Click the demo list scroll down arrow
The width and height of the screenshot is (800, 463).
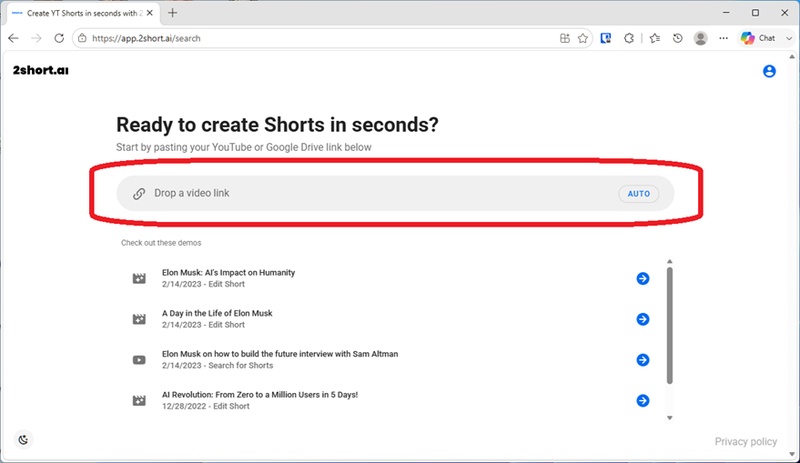(x=670, y=418)
